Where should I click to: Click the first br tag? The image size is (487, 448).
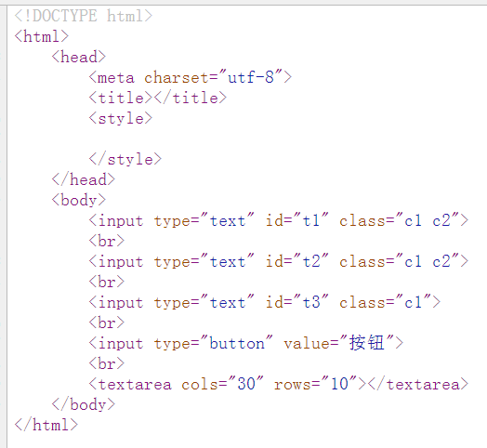(x=107, y=241)
